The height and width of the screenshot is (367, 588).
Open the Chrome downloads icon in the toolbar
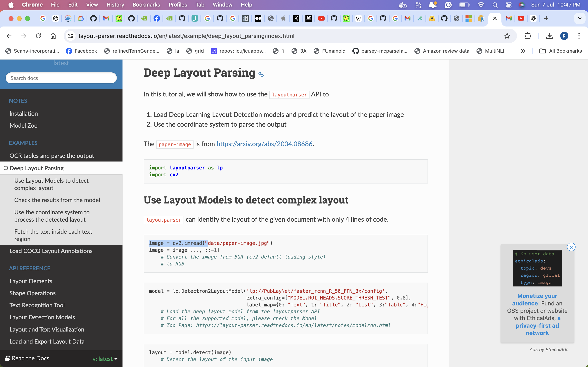click(x=550, y=36)
